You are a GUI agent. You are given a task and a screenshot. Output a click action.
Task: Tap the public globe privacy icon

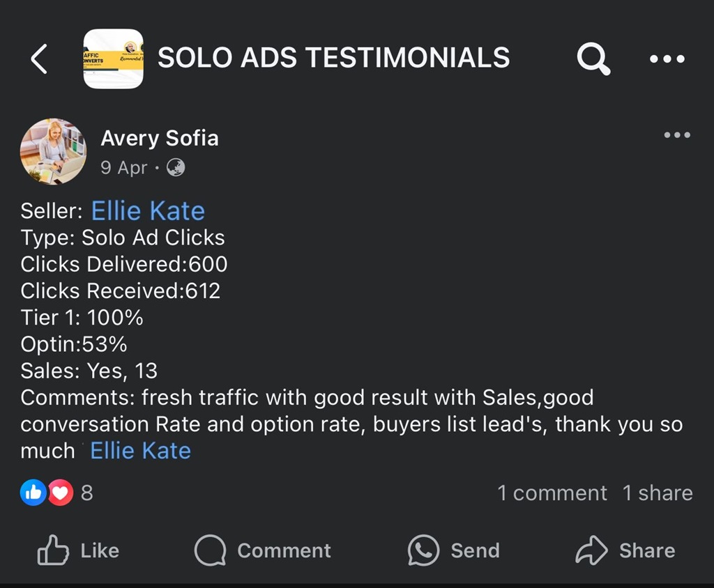(176, 168)
